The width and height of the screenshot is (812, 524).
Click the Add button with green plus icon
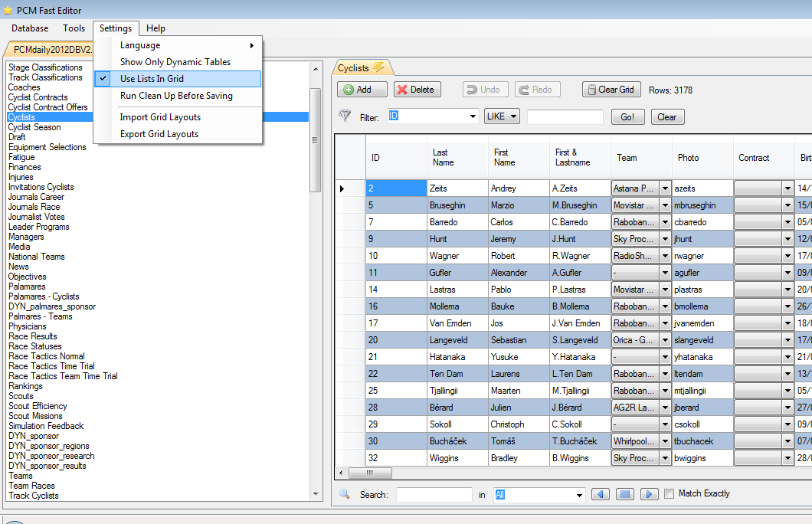click(362, 90)
